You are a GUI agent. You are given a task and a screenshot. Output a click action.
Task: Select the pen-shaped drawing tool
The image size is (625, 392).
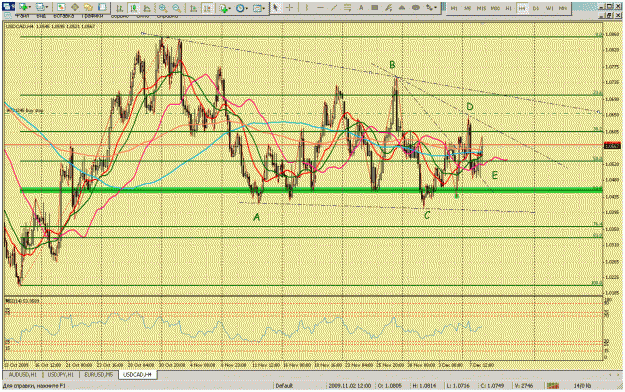click(x=389, y=8)
